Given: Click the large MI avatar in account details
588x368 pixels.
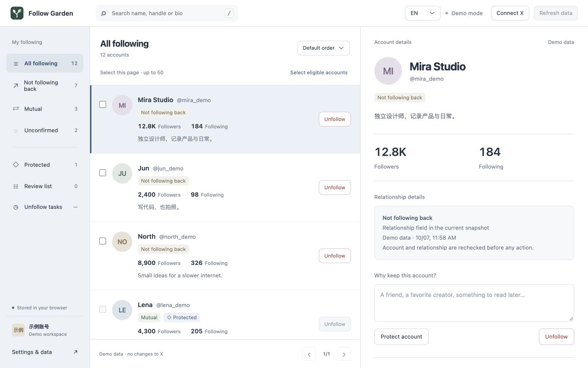Looking at the screenshot, I should click(x=388, y=71).
